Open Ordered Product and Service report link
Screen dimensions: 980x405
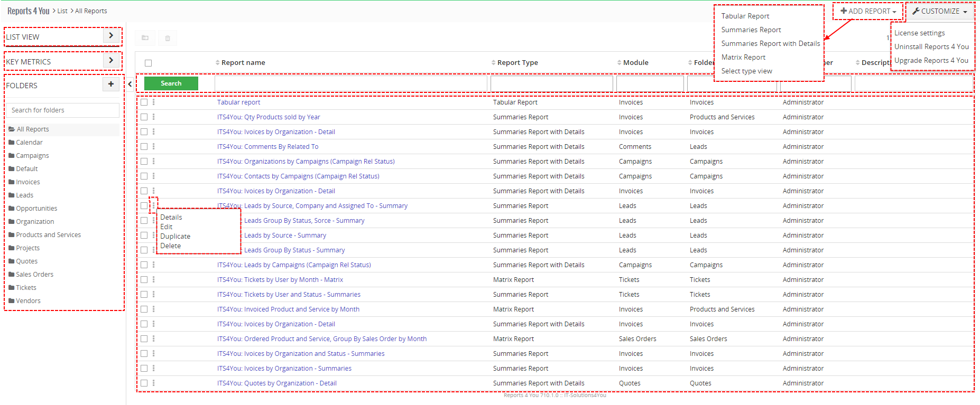pos(322,339)
